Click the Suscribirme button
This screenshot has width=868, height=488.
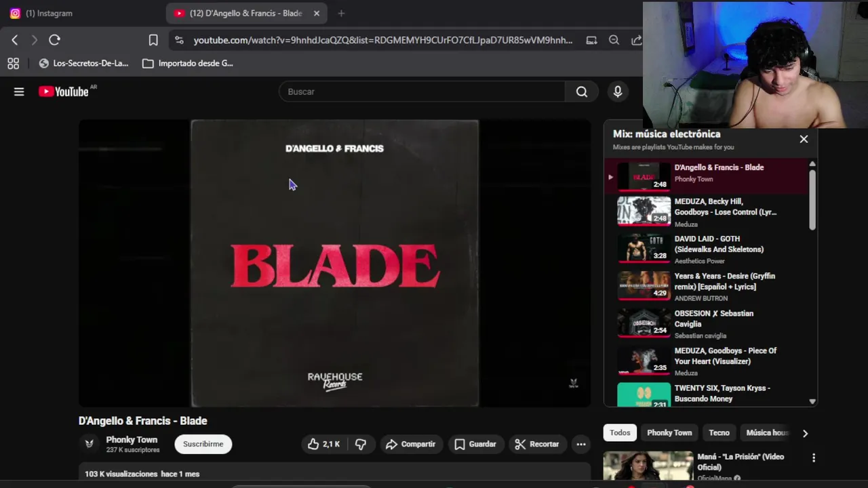(x=203, y=444)
